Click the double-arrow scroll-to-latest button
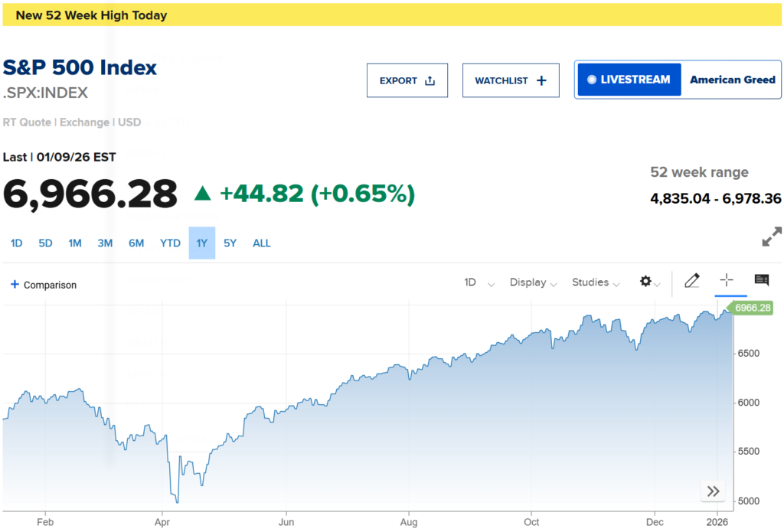This screenshot has height=532, width=784. 713,491
